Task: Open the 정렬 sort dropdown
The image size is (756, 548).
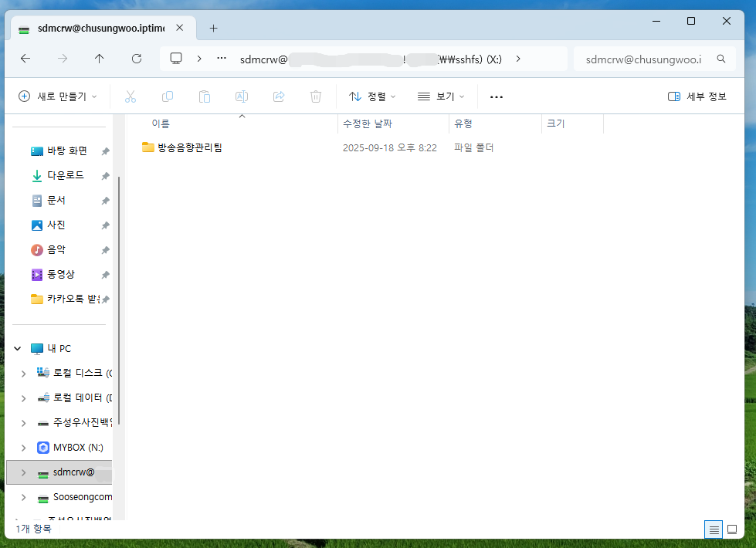Action: tap(372, 96)
